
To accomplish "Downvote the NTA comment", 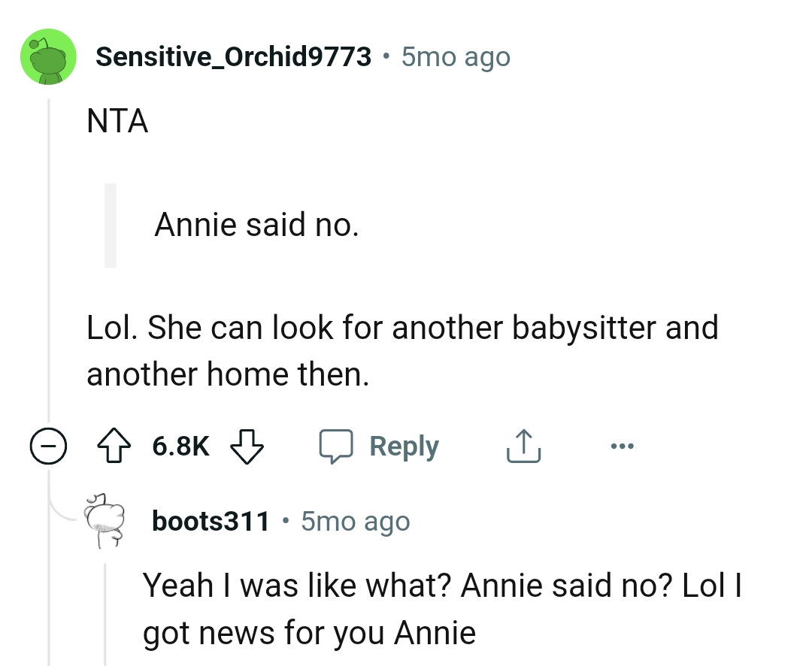I will pyautogui.click(x=248, y=445).
